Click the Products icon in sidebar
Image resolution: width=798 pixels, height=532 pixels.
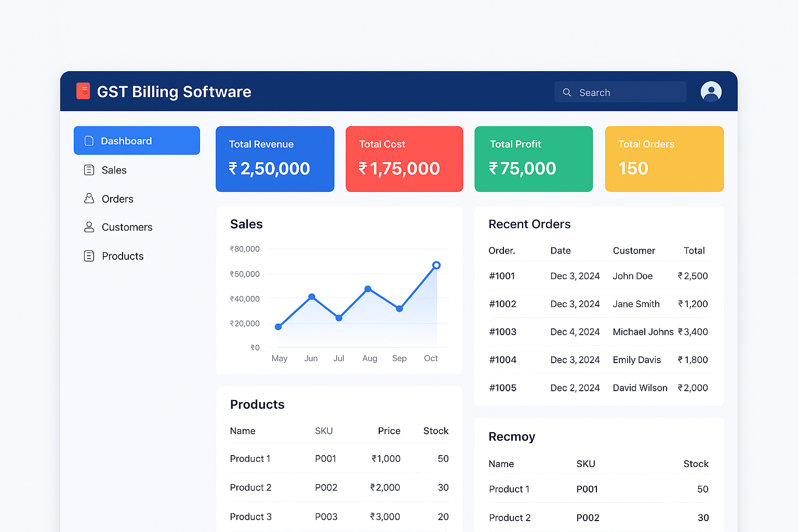tap(89, 256)
